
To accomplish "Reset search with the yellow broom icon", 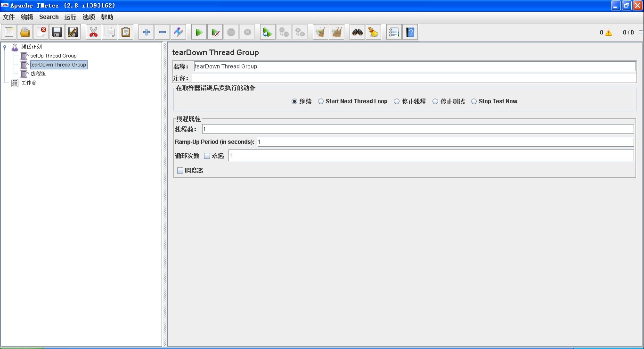I will 374,32.
